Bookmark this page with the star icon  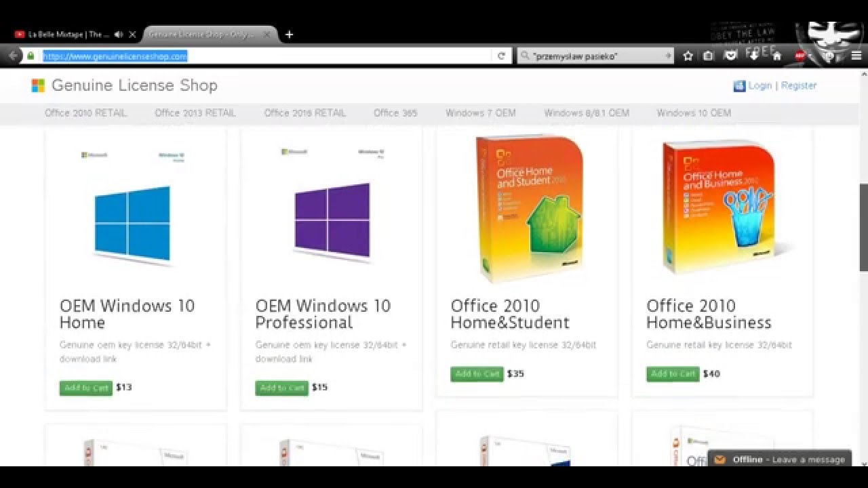688,56
